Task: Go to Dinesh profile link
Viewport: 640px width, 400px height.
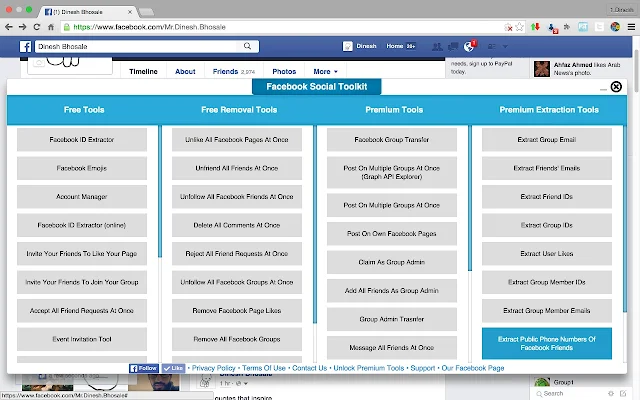Action: [x=360, y=46]
